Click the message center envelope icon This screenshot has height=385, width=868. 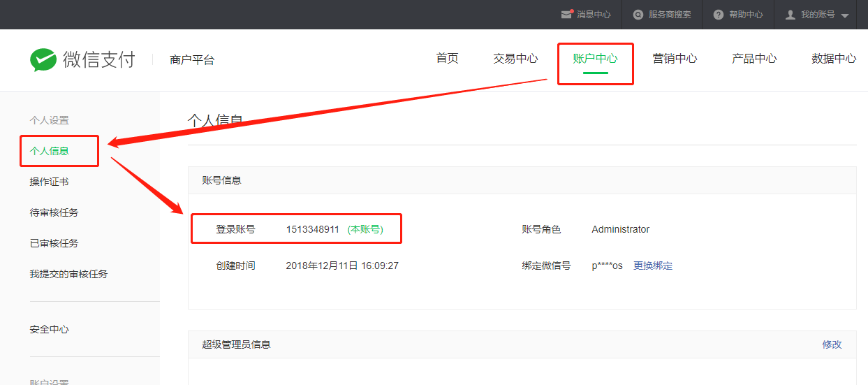567,15
